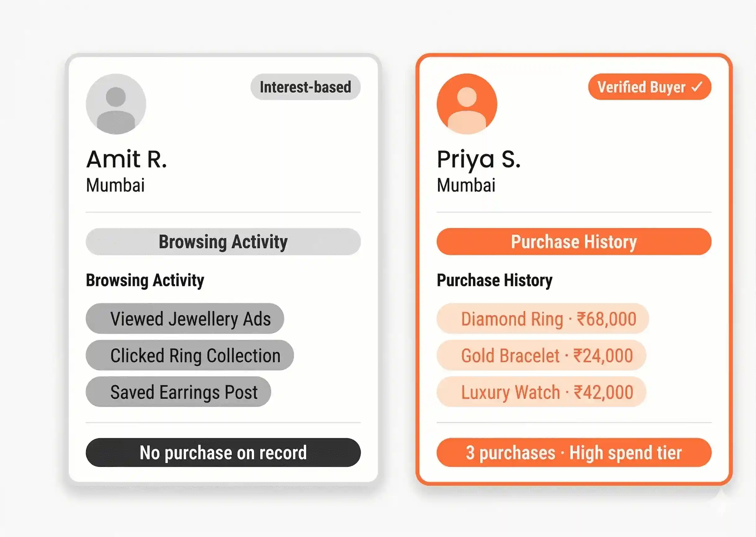Click Amit R.'s gray avatar icon
The width and height of the screenshot is (756, 537).
click(116, 104)
